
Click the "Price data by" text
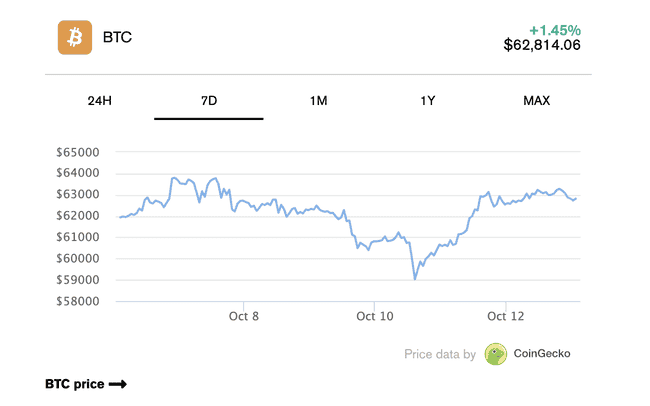(440, 353)
